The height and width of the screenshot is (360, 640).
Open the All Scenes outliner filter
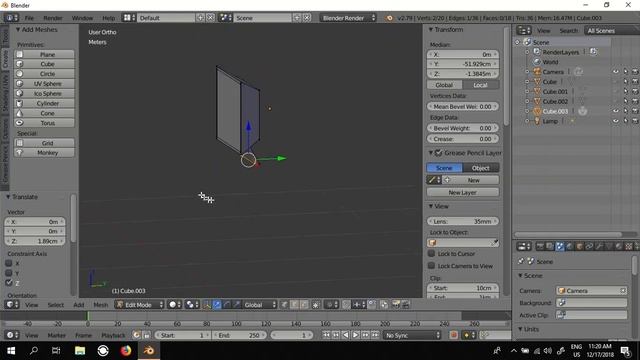pos(612,31)
